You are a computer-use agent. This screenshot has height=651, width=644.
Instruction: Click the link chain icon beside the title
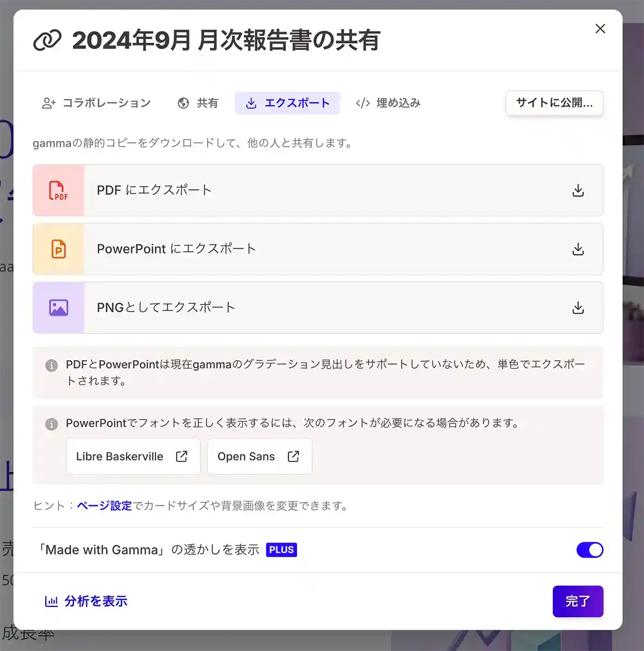point(47,40)
